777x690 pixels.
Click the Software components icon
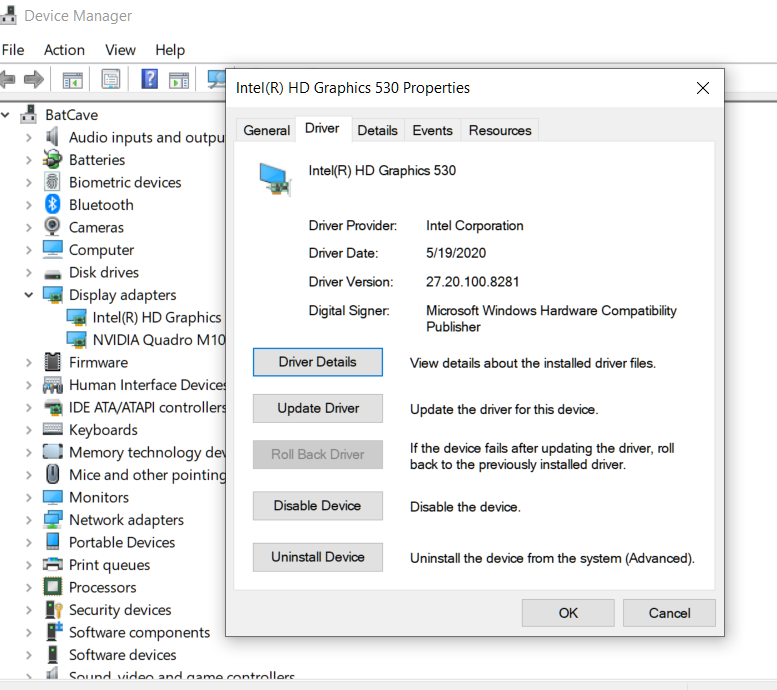pos(54,632)
